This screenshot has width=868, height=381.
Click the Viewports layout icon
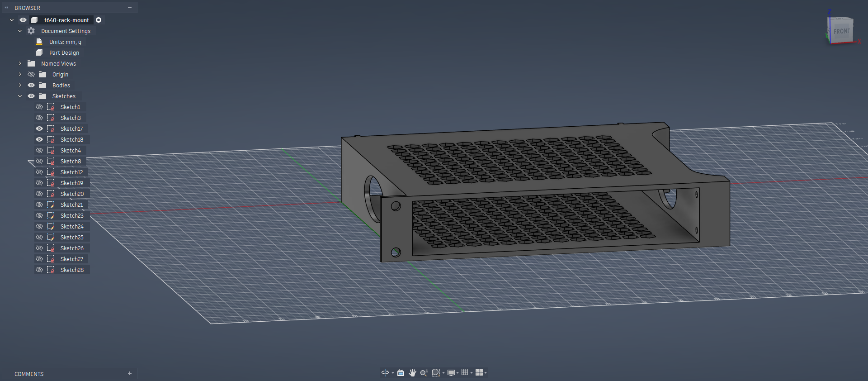pyautogui.click(x=479, y=372)
